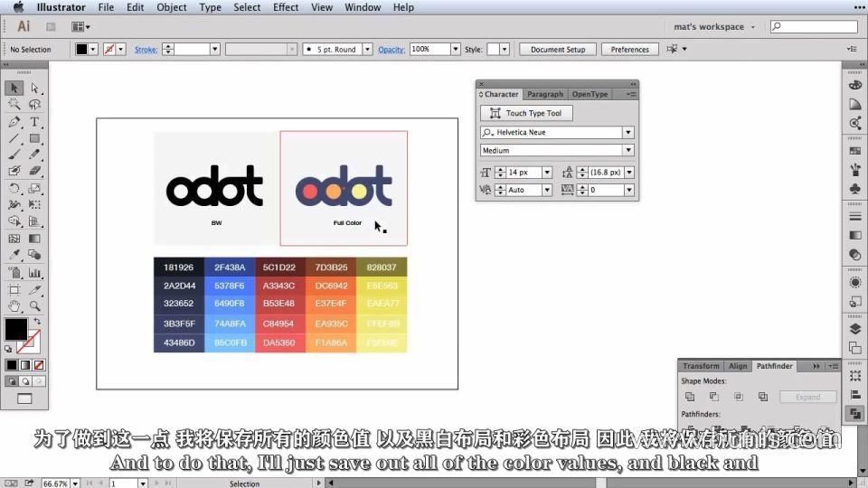Set paint mode to None

click(x=39, y=365)
